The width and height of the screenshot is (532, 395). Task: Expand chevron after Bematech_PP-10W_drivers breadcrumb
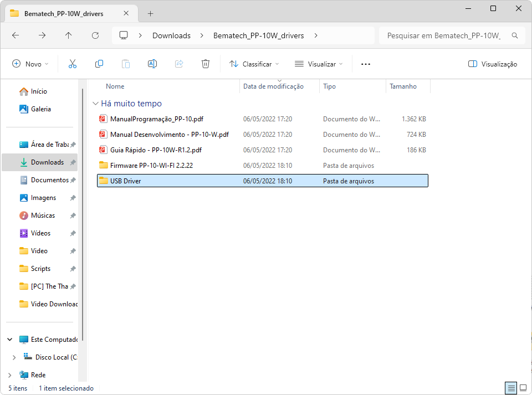pyautogui.click(x=316, y=35)
